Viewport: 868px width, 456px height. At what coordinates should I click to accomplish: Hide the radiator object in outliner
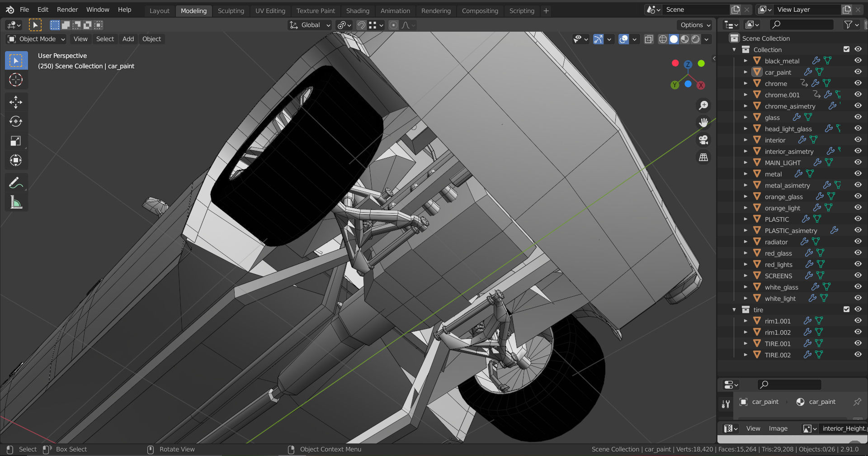[858, 242]
